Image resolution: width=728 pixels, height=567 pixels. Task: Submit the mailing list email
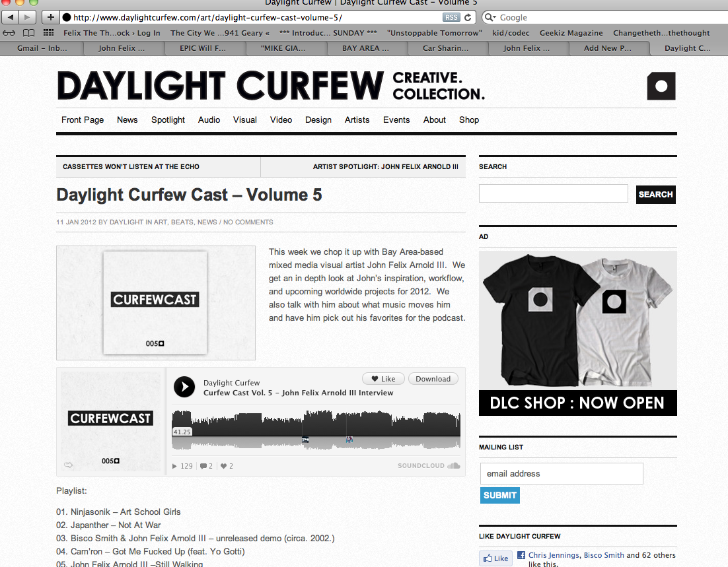[x=500, y=495]
